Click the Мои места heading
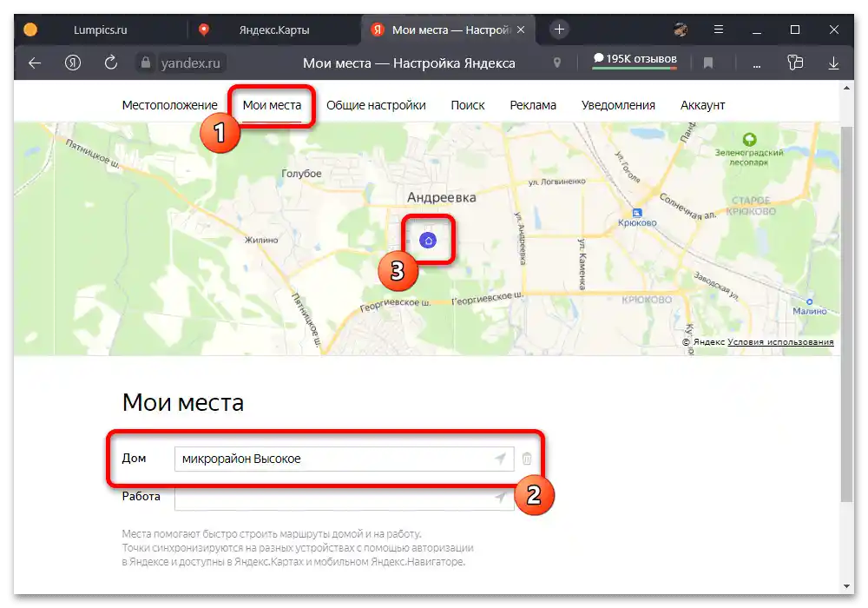 pyautogui.click(x=182, y=402)
